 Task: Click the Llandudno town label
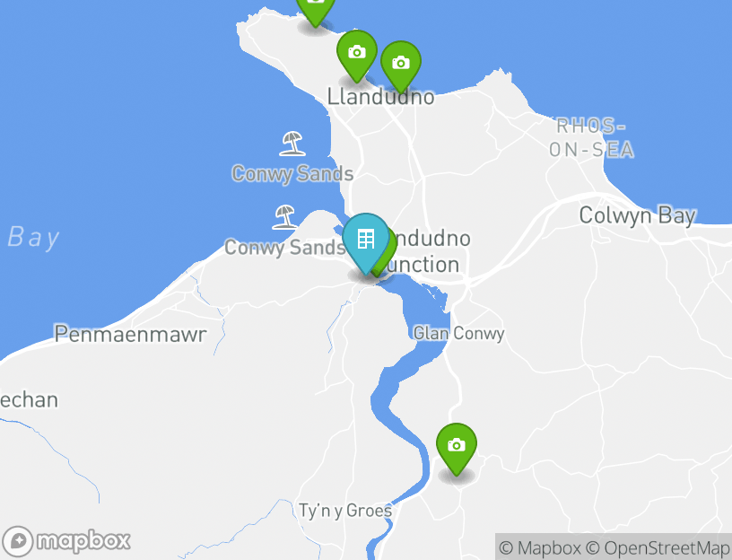[381, 97]
